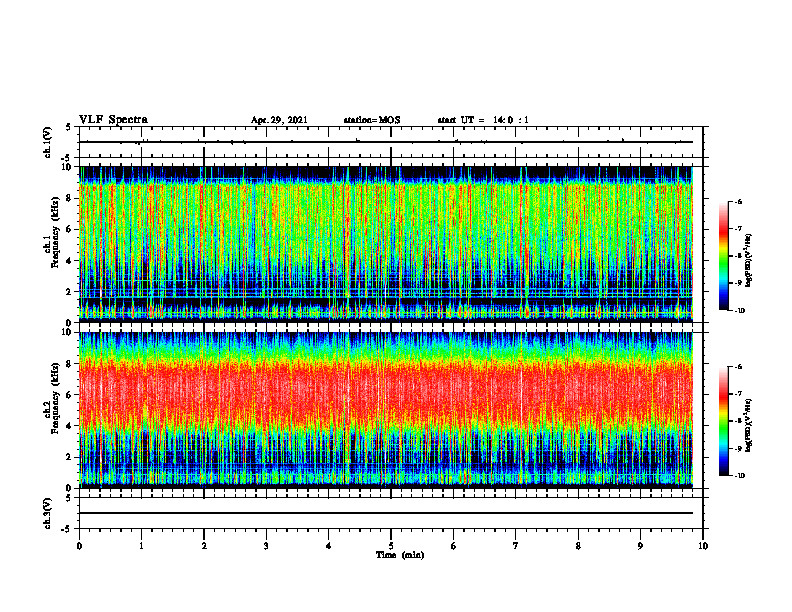The height and width of the screenshot is (612, 792).
Task: Click the "ch.3(V)" waveform axis label
Action: click(47, 513)
